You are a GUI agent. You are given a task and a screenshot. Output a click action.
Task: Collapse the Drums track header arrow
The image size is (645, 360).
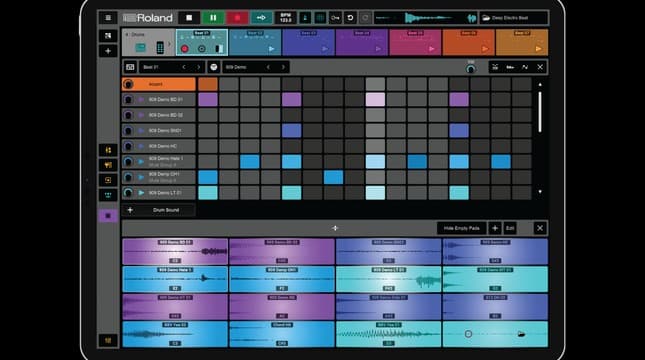pos(127,35)
